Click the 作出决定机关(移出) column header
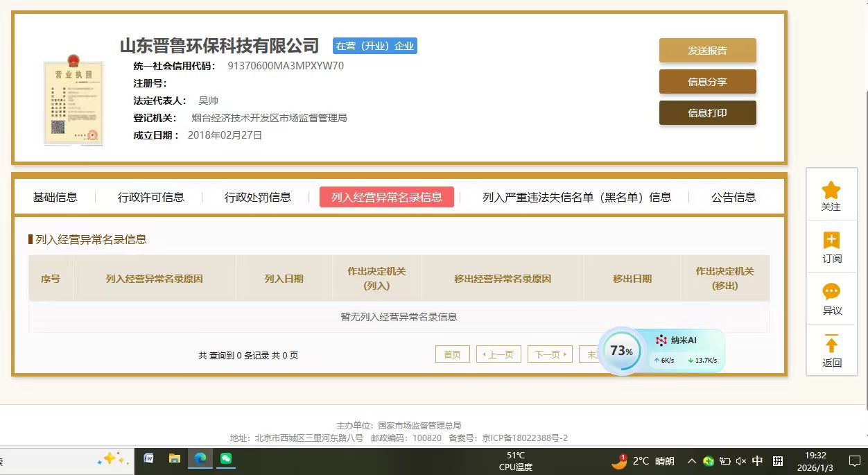Viewport: 868px width, 475px height. (724, 279)
